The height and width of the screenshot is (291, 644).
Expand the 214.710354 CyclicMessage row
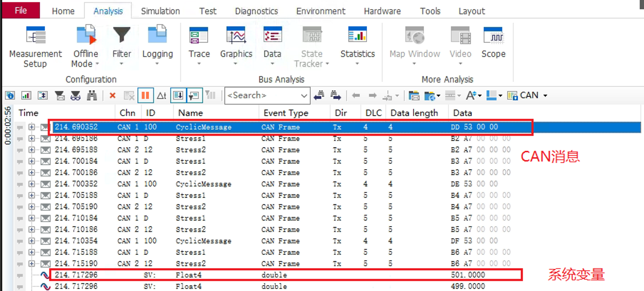(x=31, y=241)
